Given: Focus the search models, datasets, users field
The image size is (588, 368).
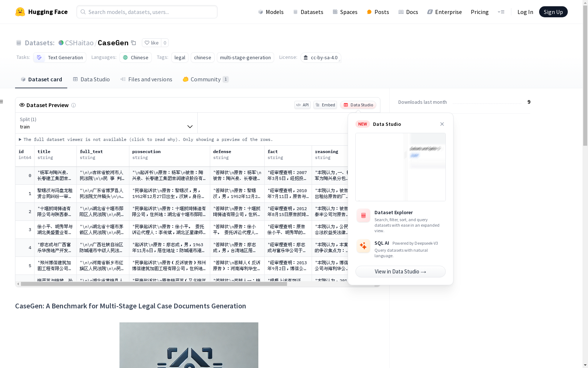Looking at the screenshot, I should [x=147, y=12].
